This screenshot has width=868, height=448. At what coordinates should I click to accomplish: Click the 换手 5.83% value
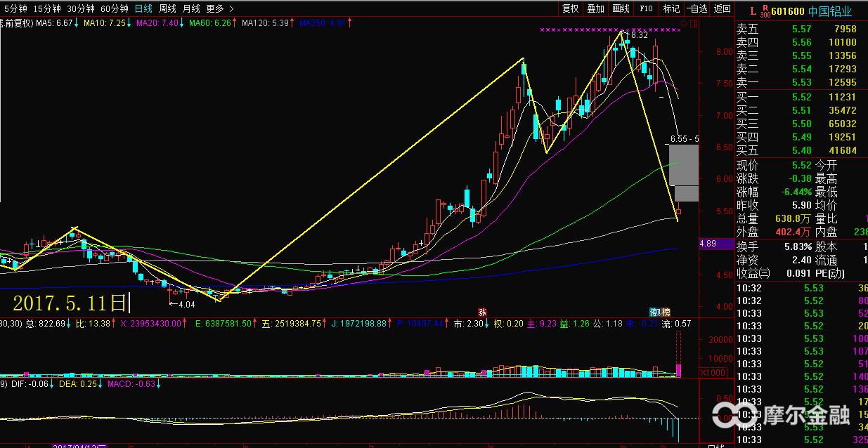[798, 246]
